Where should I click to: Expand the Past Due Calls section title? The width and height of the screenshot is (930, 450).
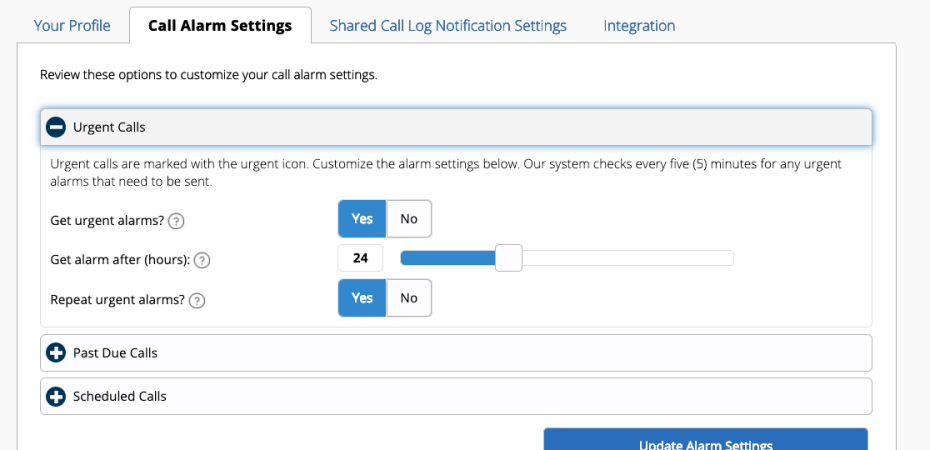[x=115, y=353]
